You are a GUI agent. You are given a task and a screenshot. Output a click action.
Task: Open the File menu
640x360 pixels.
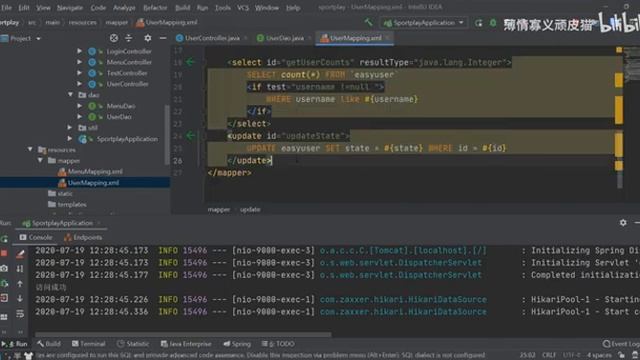click(7, 7)
